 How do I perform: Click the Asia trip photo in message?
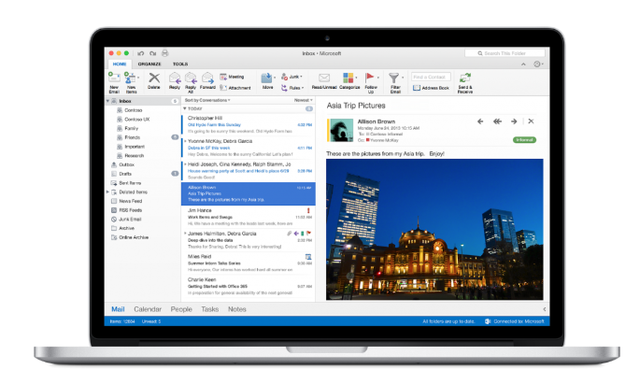(434, 229)
